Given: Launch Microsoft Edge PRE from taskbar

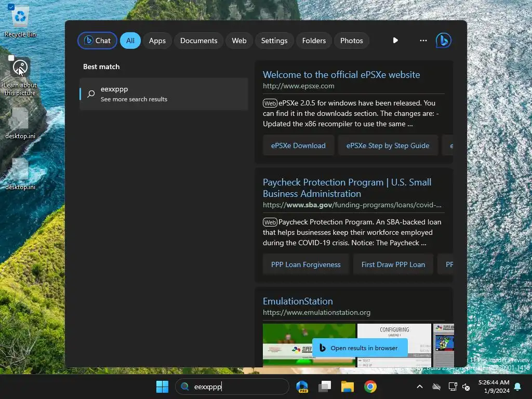Looking at the screenshot, I should [302, 387].
